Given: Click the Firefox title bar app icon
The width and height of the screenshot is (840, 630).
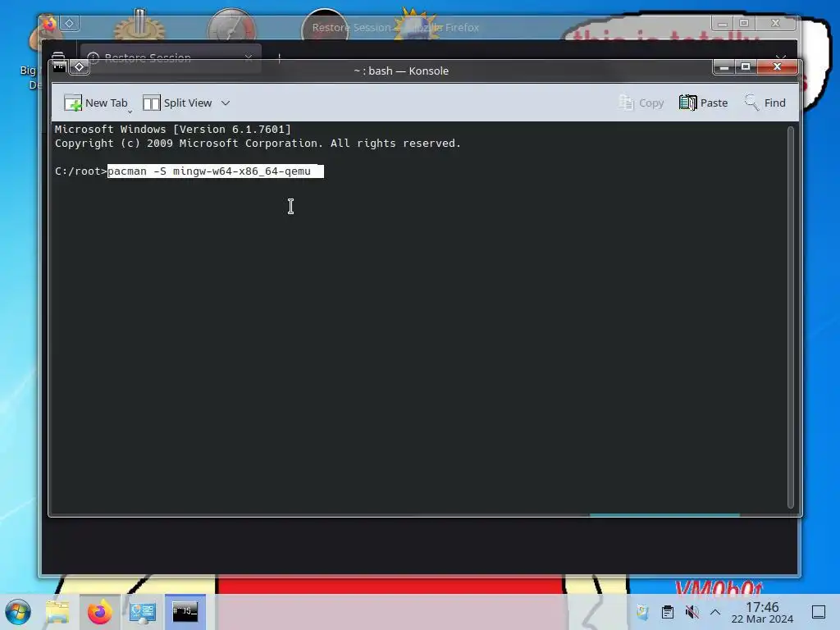Looking at the screenshot, I should pyautogui.click(x=49, y=24).
